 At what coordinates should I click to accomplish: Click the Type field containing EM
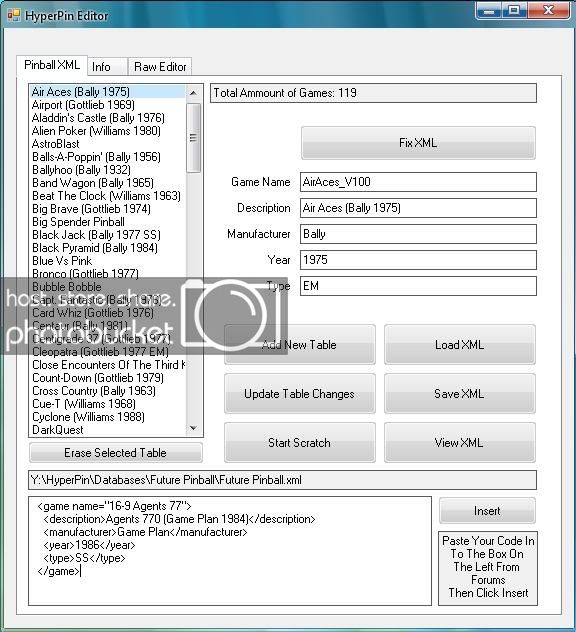tap(418, 286)
